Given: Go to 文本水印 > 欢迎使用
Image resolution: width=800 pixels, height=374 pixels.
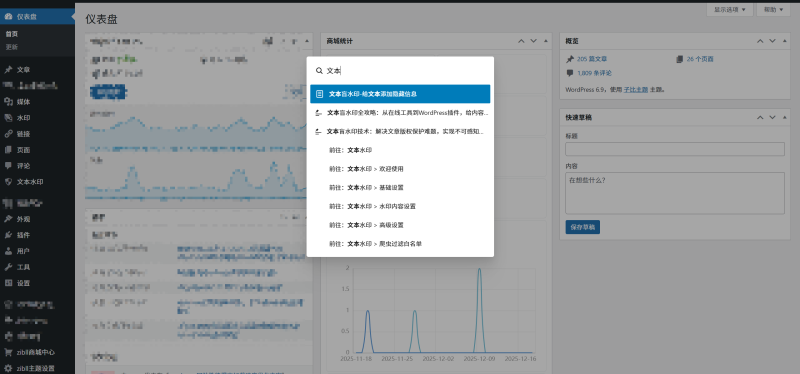Looking at the screenshot, I should pyautogui.click(x=400, y=169).
